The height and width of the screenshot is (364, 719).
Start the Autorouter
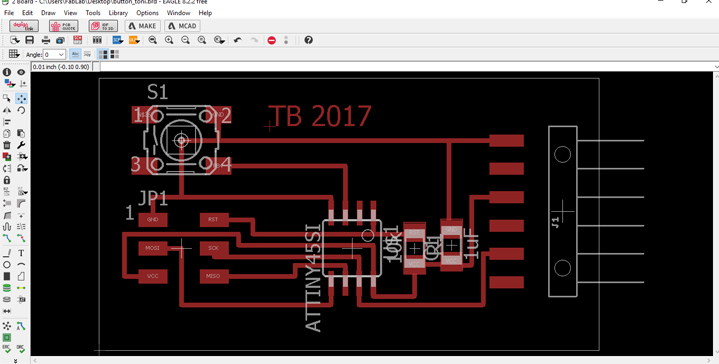(x=21, y=326)
